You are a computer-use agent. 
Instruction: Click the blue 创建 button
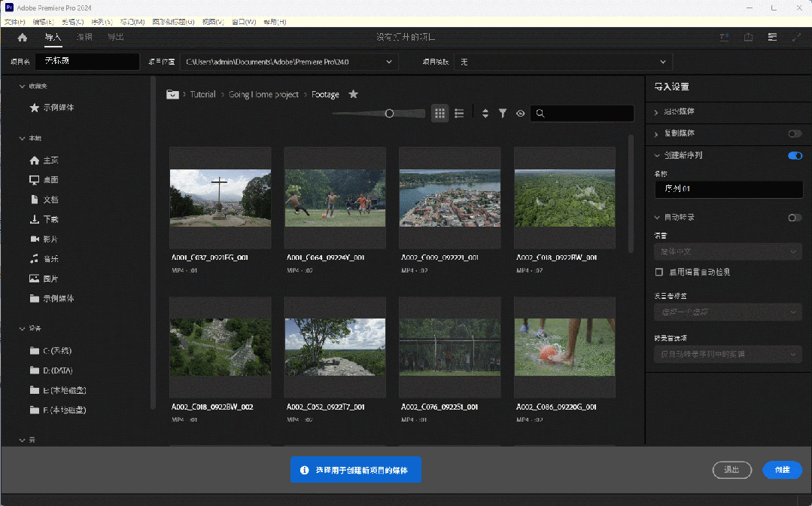782,470
